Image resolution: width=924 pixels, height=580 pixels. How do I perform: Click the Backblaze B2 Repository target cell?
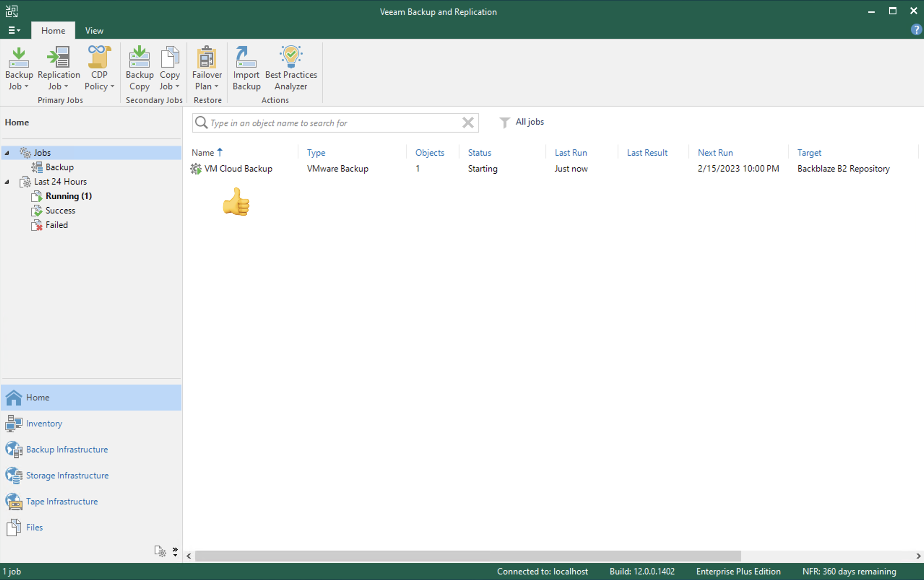point(843,169)
